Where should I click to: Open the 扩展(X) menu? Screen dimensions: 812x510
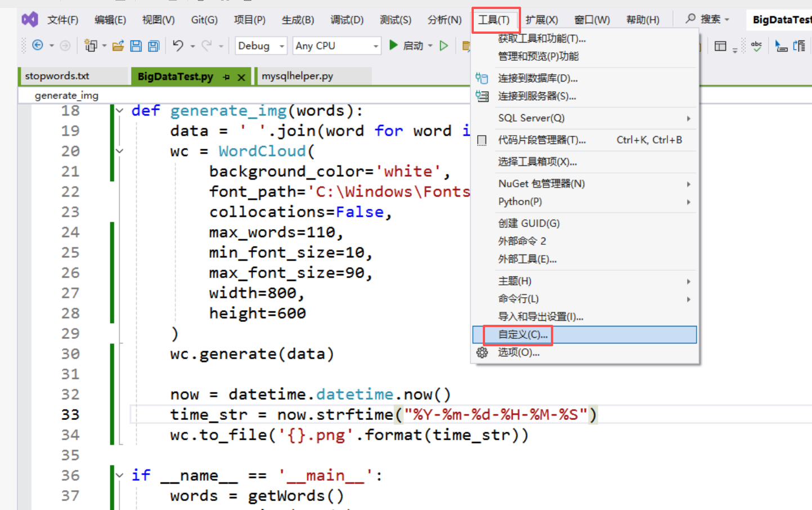click(541, 20)
